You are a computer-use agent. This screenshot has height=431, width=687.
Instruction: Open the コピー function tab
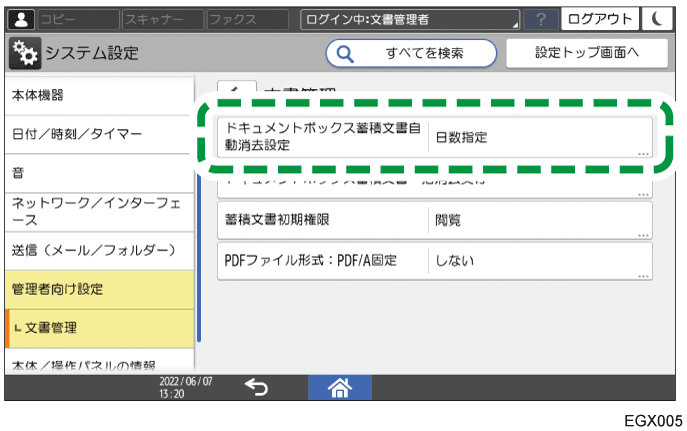[78, 20]
